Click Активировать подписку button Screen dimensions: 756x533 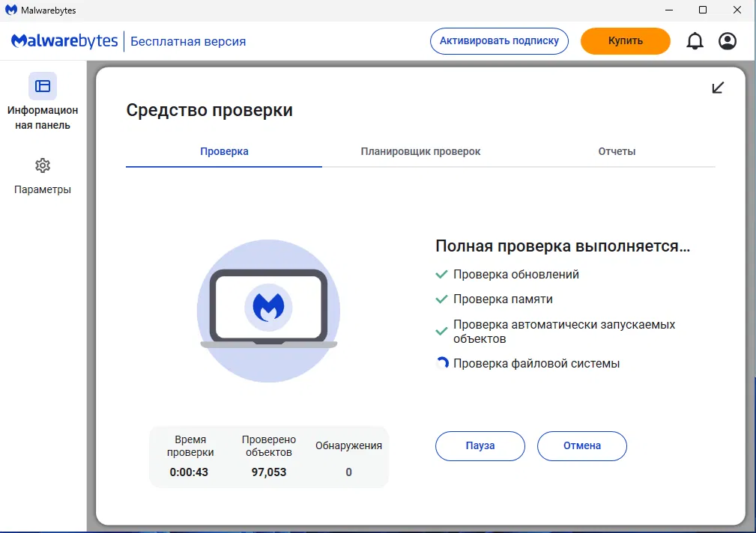(x=499, y=41)
